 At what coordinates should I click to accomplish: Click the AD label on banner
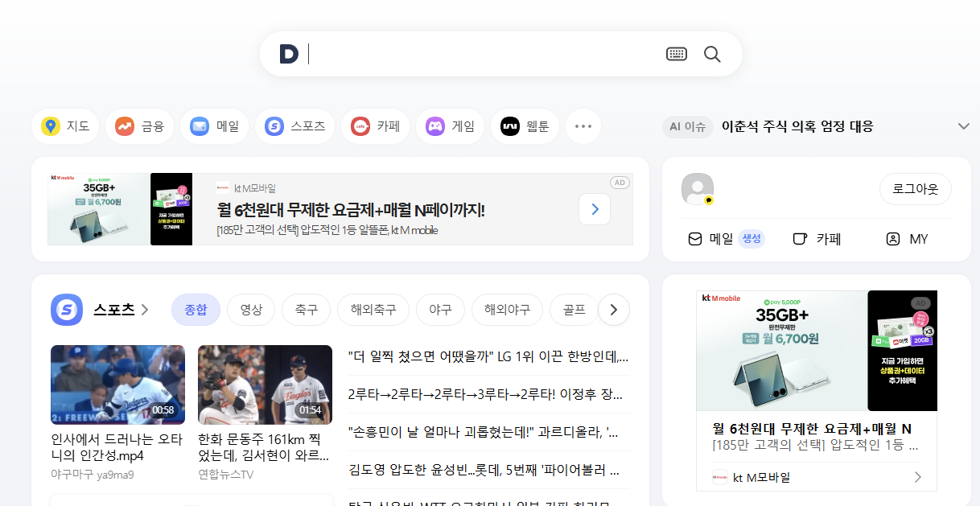(x=619, y=183)
